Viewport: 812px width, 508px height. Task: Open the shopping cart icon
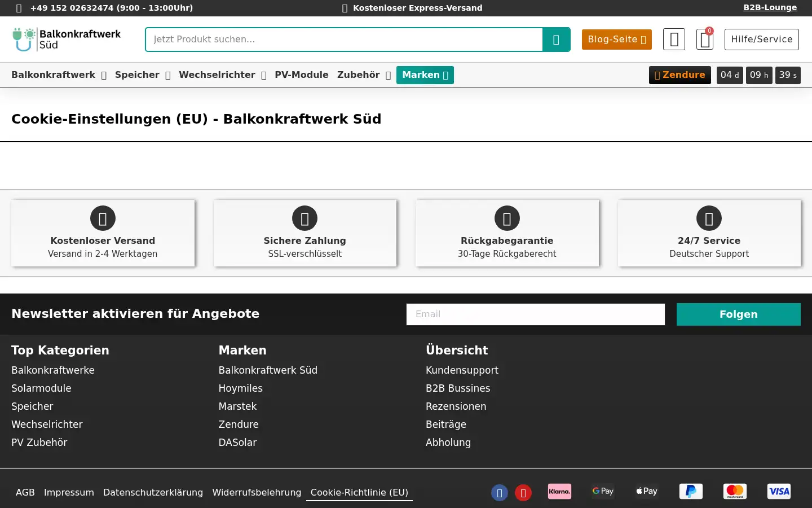click(x=705, y=40)
